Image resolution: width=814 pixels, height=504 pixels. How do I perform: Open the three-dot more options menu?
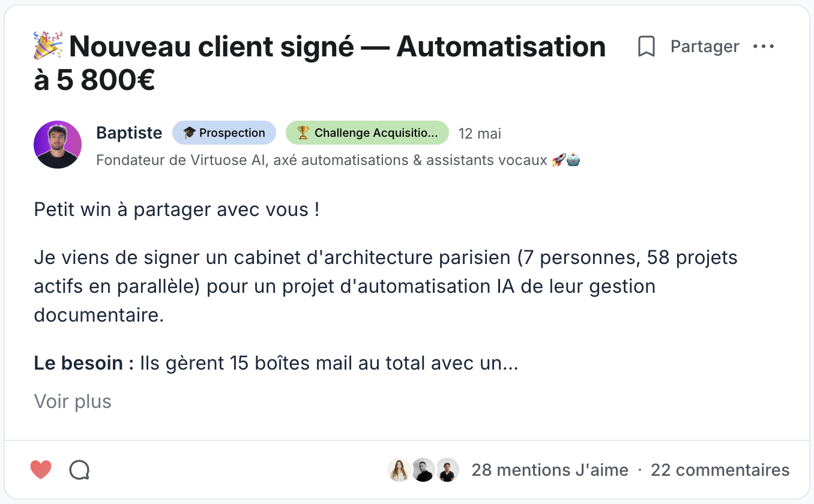[x=764, y=46]
